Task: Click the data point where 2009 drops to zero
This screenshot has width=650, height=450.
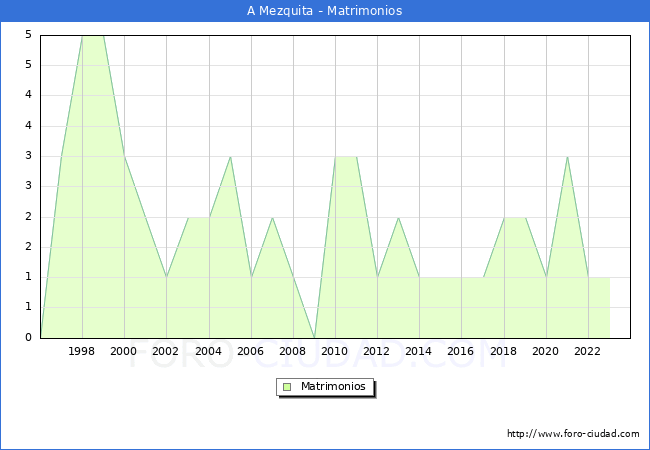Action: [314, 337]
